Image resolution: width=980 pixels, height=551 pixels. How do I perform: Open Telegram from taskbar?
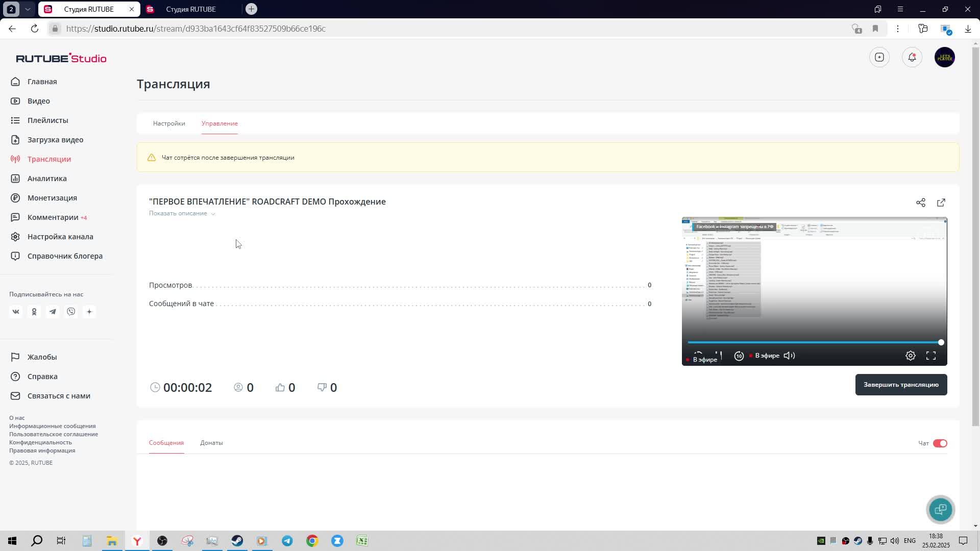[x=287, y=541]
